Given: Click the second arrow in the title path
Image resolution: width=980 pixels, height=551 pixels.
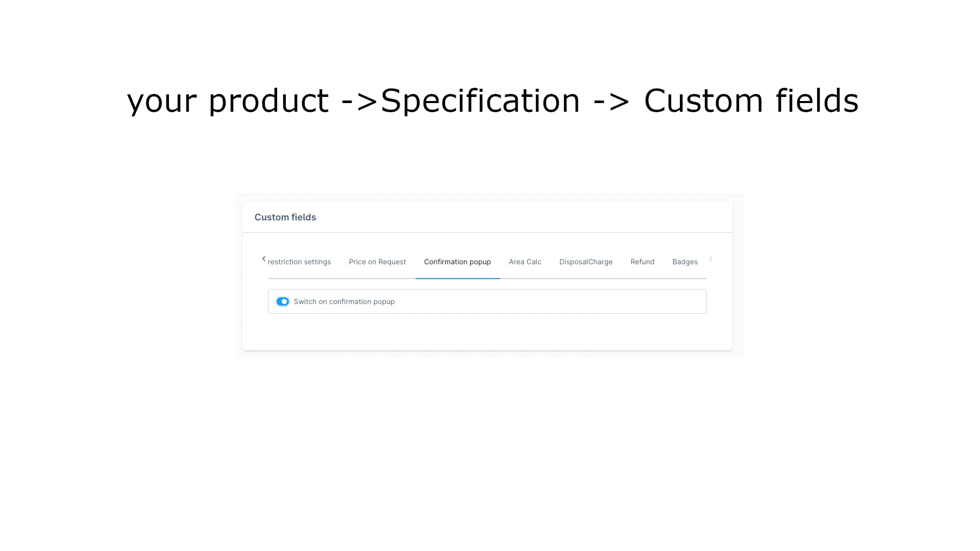Looking at the screenshot, I should pyautogui.click(x=611, y=101).
